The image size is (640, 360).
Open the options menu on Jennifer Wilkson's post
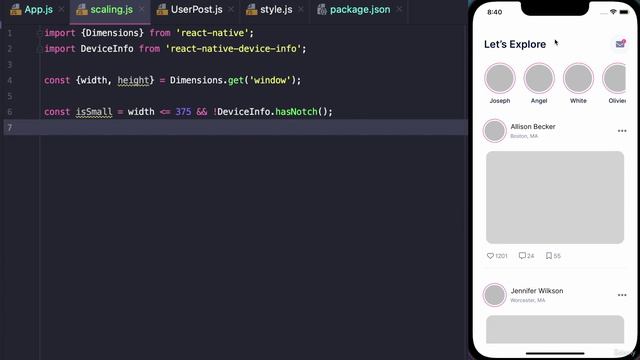pyautogui.click(x=622, y=295)
